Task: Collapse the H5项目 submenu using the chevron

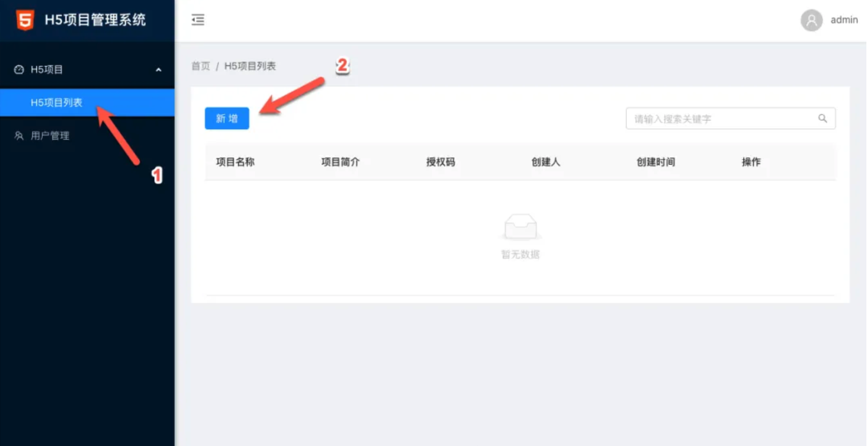Action: tap(158, 70)
